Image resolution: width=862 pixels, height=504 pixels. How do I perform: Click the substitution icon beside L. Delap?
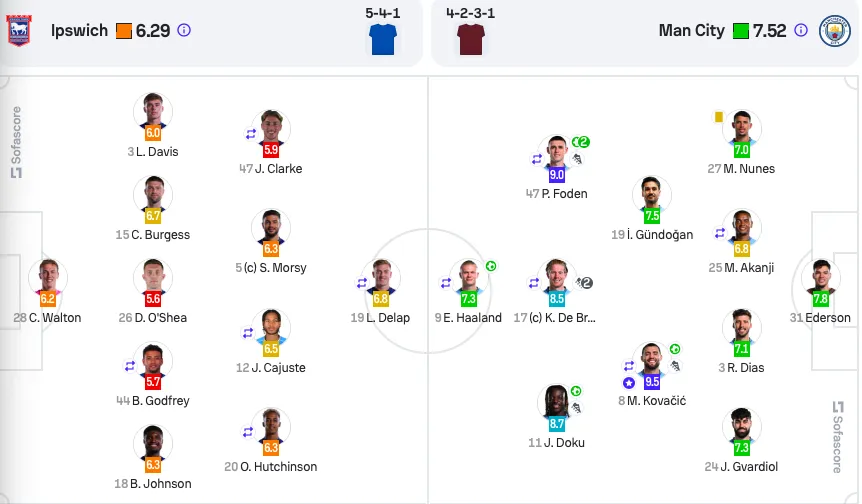[x=362, y=283]
